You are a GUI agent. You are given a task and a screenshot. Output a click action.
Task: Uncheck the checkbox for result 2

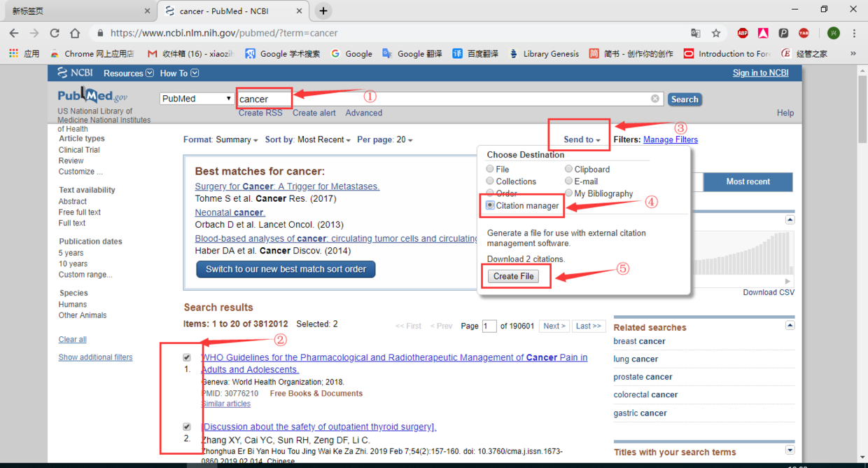point(187,427)
